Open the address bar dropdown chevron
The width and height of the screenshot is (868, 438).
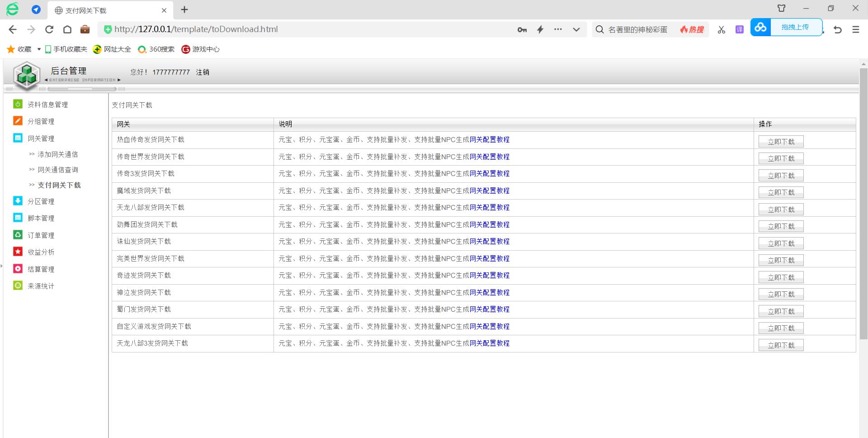coord(576,29)
